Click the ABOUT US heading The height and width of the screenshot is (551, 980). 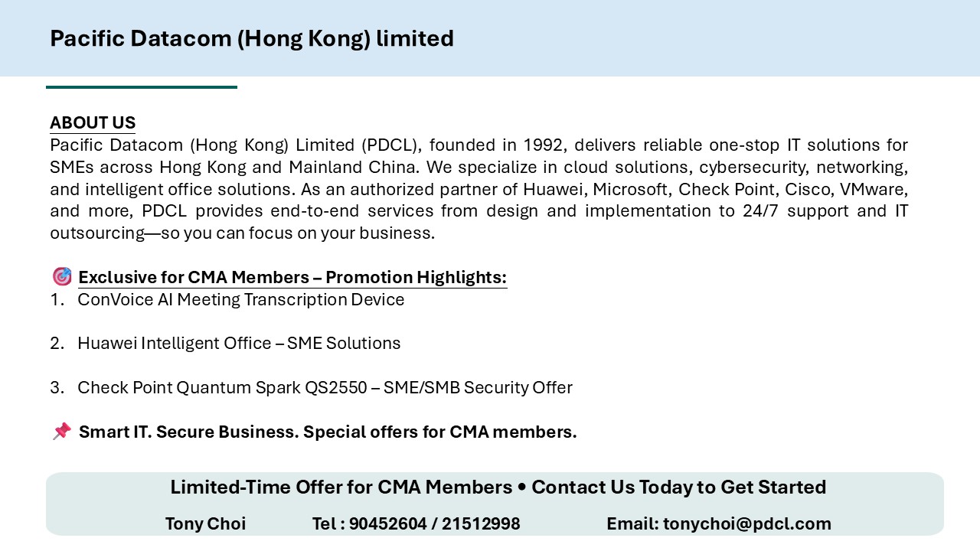(93, 123)
